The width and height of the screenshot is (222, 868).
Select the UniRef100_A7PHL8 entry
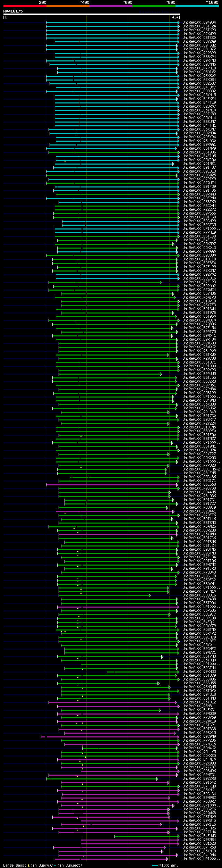pos(199,68)
